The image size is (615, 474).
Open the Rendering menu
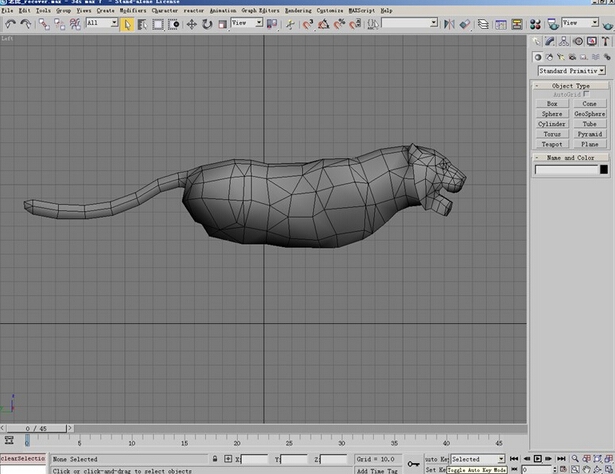point(298,11)
